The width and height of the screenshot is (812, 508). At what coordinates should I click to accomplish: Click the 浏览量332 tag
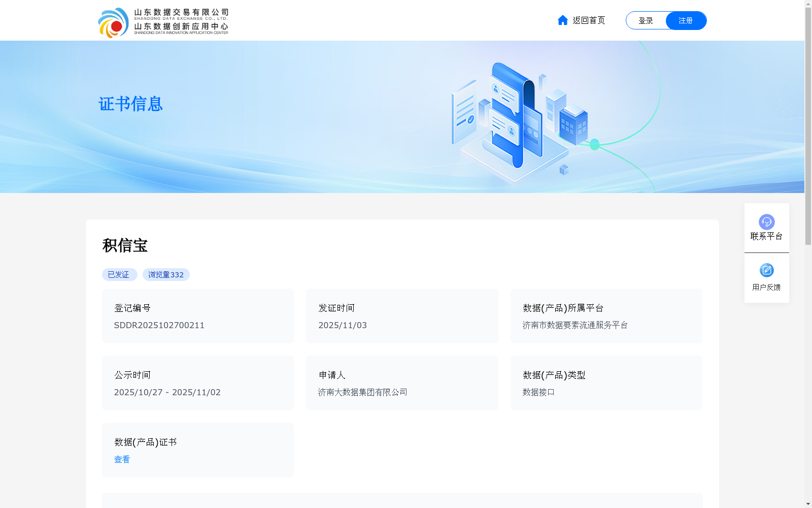[166, 274]
